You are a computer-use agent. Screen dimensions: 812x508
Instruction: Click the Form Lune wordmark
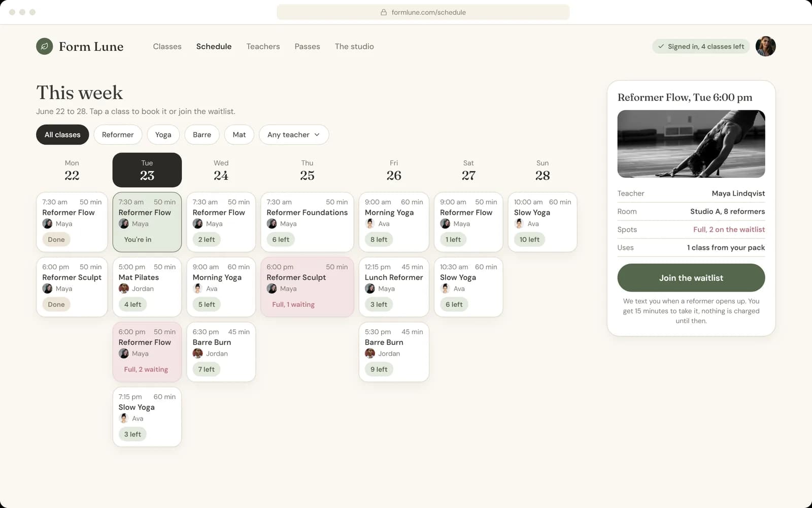(91, 47)
